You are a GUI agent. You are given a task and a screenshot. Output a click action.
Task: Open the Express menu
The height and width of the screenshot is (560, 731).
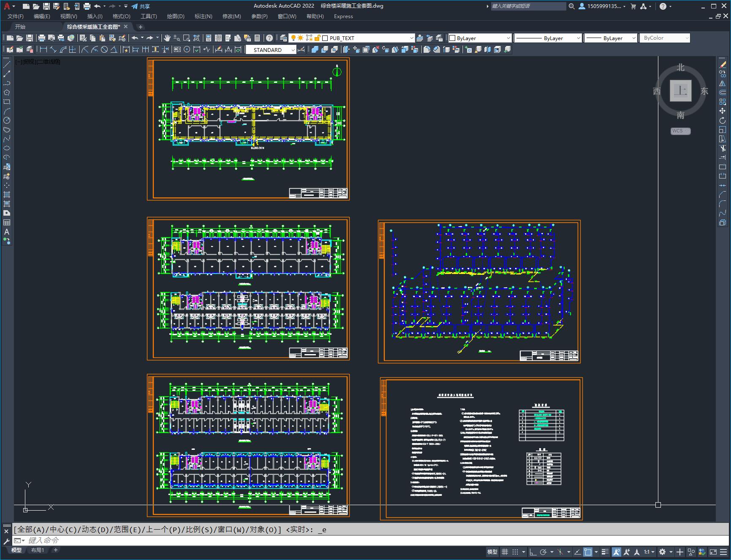coord(343,16)
